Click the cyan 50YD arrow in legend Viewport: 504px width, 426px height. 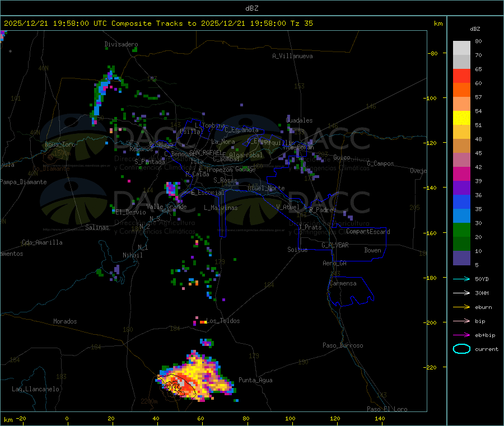tap(461, 279)
